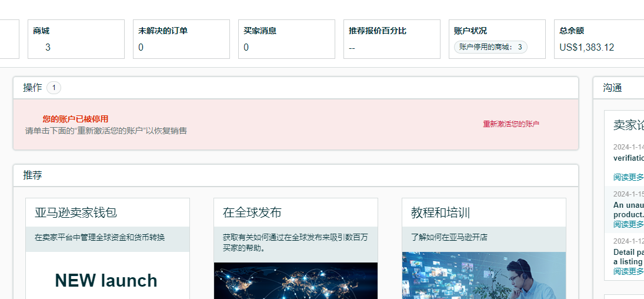This screenshot has width=644, height=299.
Task: Click the 操作 count badge showing 1
Action: (x=54, y=88)
